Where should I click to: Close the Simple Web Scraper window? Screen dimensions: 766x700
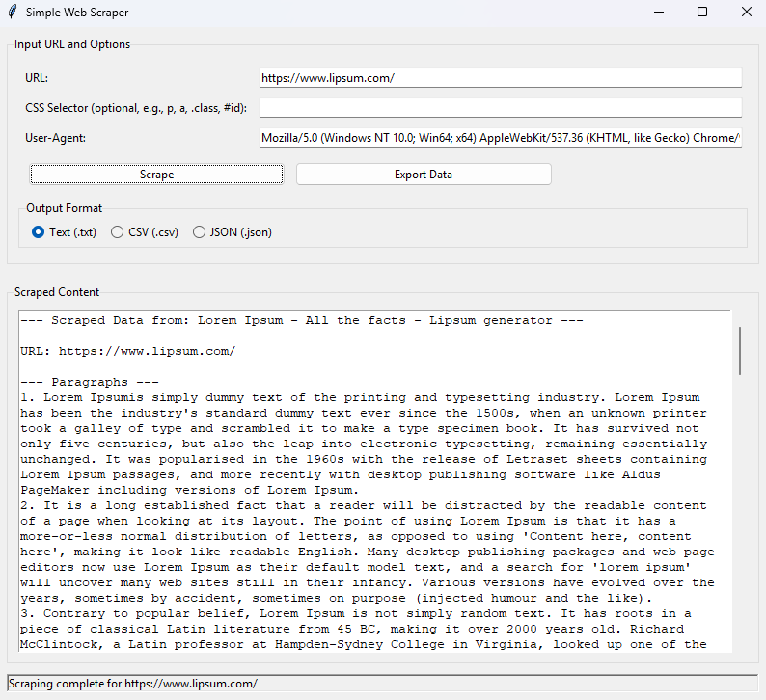746,13
